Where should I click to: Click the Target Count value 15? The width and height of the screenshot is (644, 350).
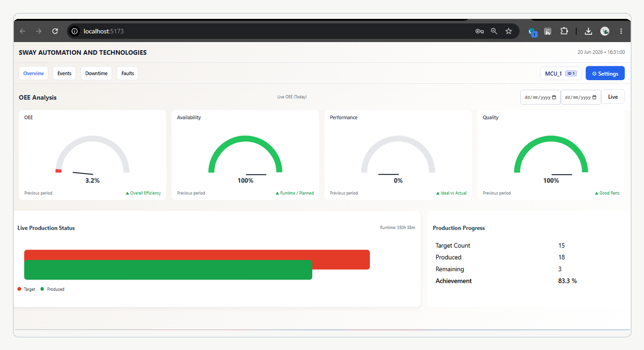click(562, 245)
